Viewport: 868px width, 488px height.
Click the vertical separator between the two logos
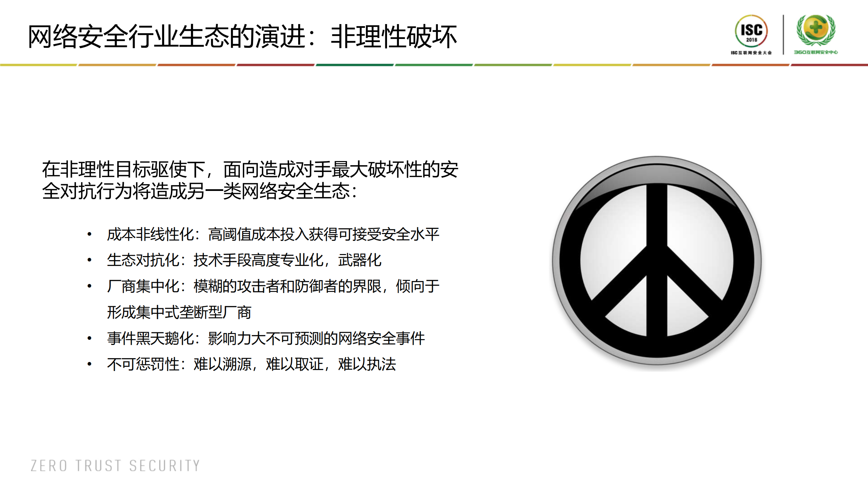[x=783, y=35]
